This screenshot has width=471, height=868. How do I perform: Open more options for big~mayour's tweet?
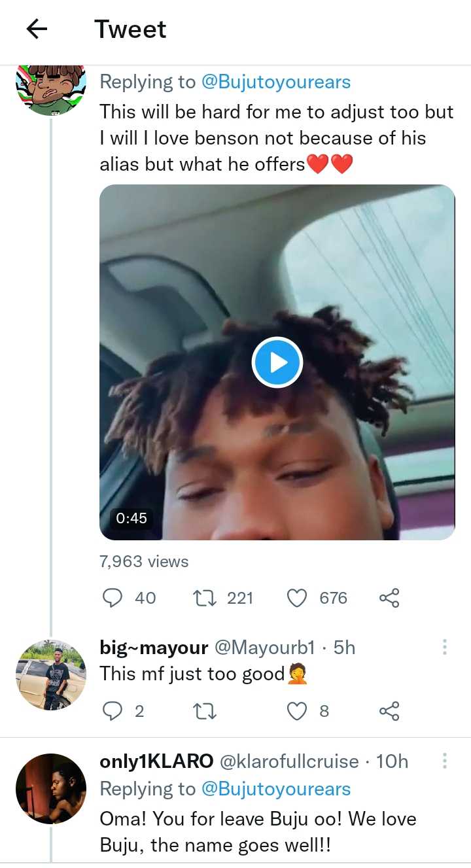point(445,648)
